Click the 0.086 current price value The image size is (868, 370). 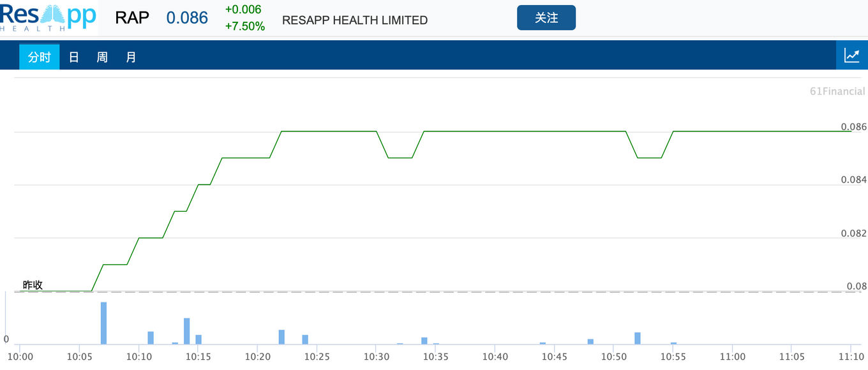click(x=187, y=18)
